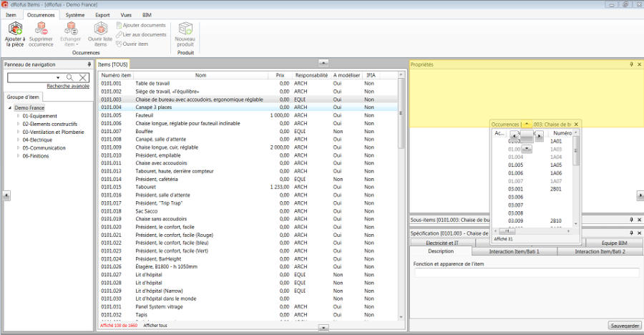Open the Système ribbon tab
This screenshot has width=644, height=335.
tap(74, 14)
